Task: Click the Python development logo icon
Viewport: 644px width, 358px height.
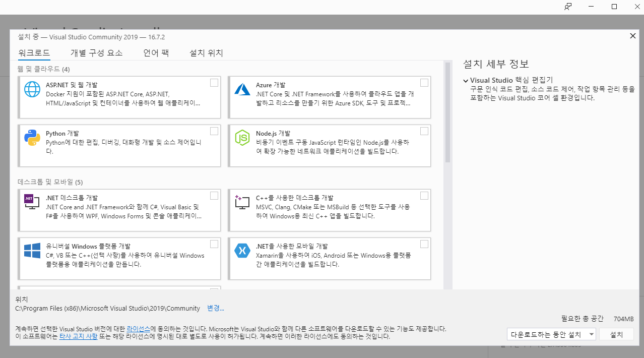Action: [32, 138]
